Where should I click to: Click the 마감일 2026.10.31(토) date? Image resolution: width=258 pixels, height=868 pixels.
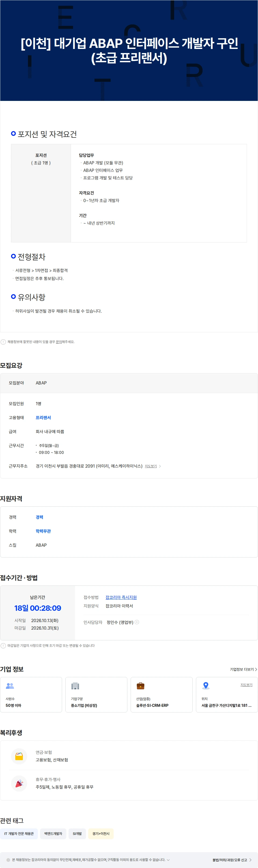(x=45, y=628)
